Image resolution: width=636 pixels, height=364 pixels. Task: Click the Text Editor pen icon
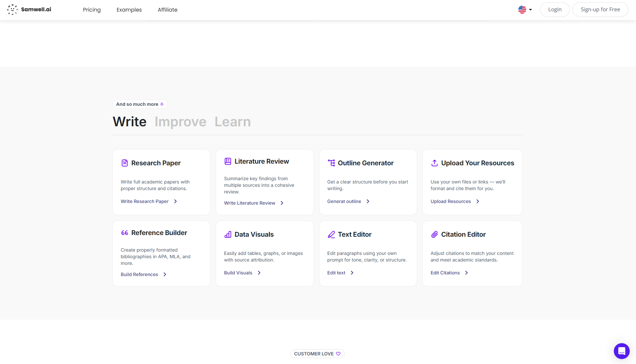(x=331, y=234)
